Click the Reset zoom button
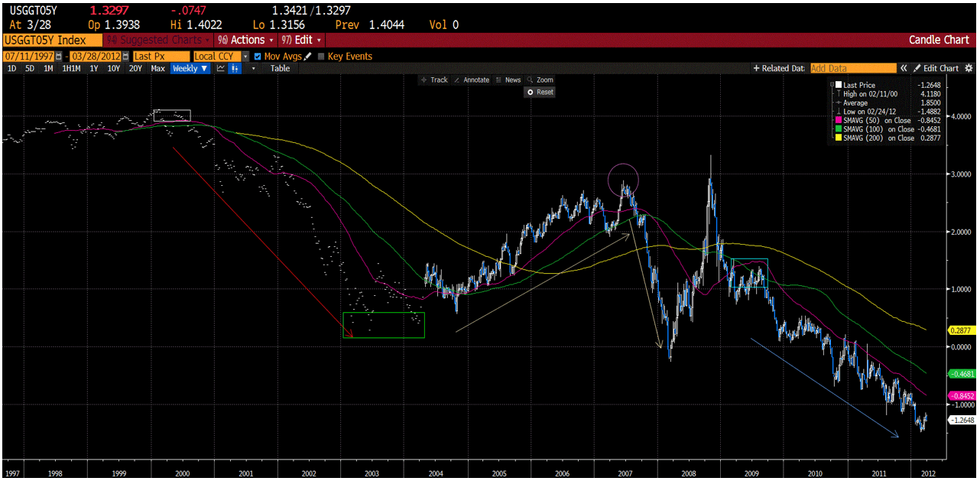 tap(541, 92)
